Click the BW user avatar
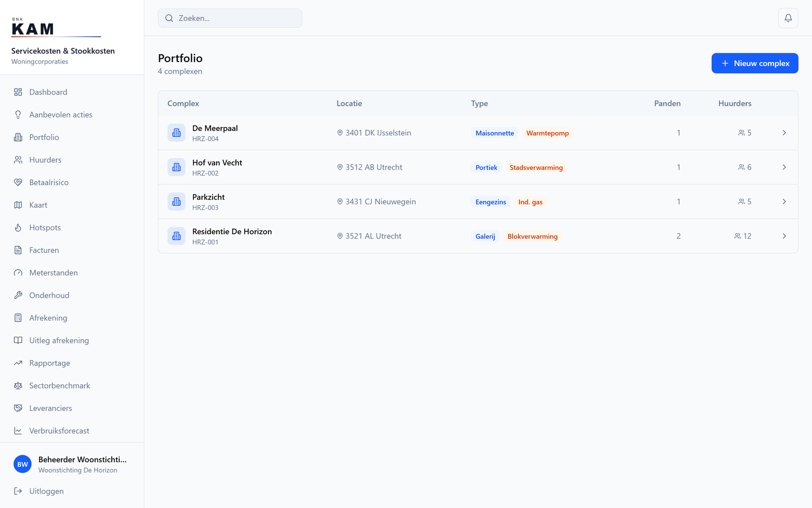Viewport: 812px width, 508px height. coord(22,464)
